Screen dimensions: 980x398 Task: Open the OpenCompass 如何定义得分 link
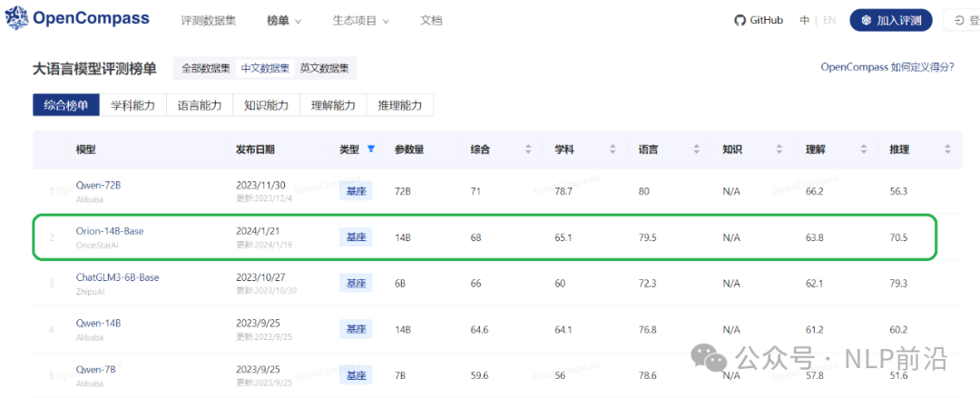[x=887, y=67]
